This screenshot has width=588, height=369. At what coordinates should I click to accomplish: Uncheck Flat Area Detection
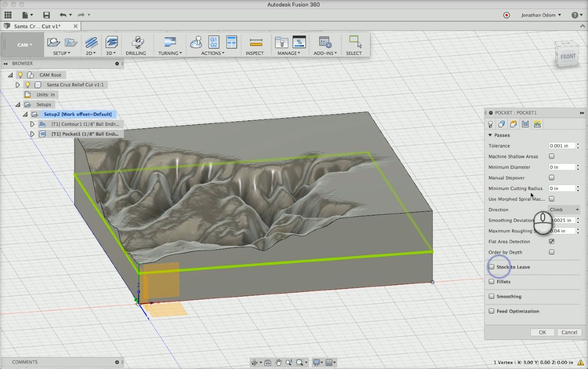[x=552, y=241]
